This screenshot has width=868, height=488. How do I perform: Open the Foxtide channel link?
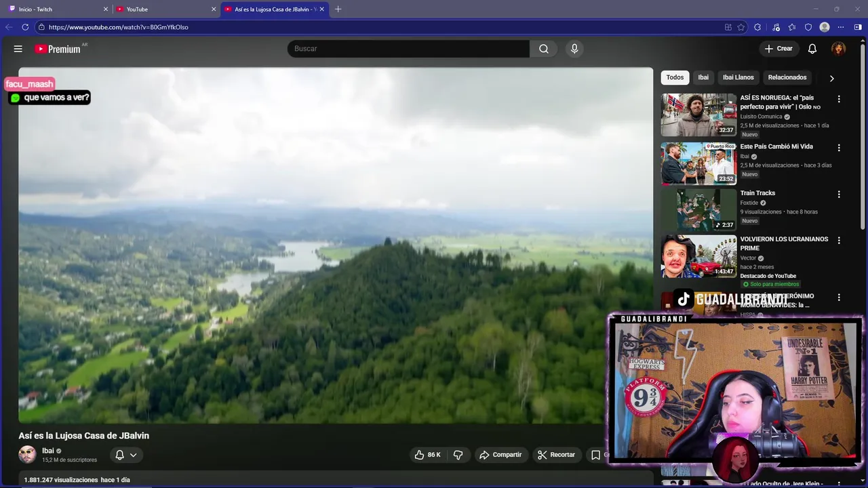tap(749, 203)
